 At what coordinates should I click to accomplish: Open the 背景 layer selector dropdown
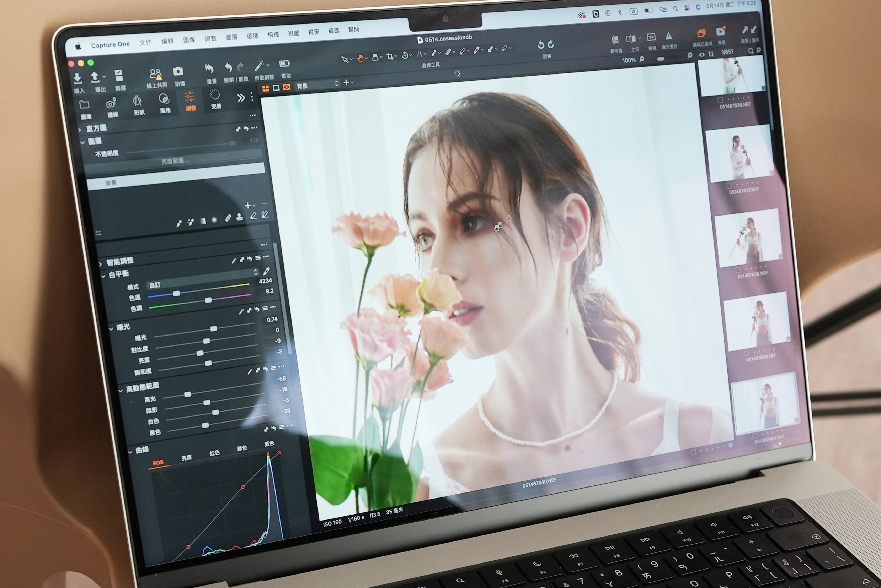pos(317,85)
